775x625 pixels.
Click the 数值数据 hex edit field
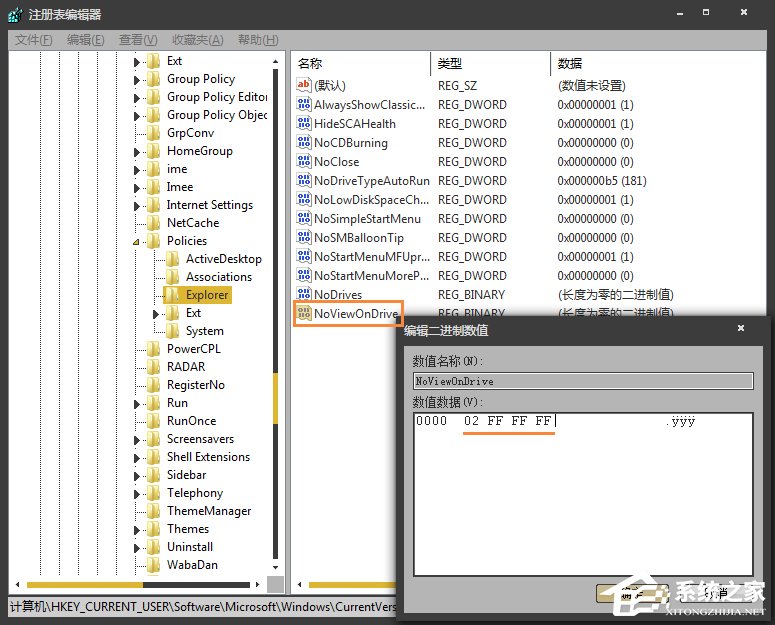click(583, 480)
